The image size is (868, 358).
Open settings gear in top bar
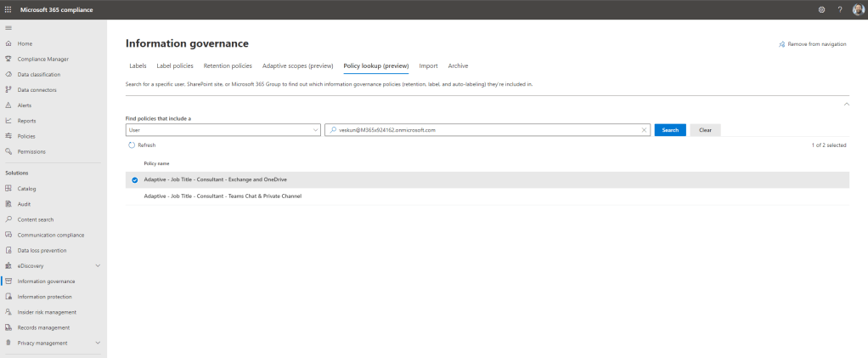tap(821, 9)
